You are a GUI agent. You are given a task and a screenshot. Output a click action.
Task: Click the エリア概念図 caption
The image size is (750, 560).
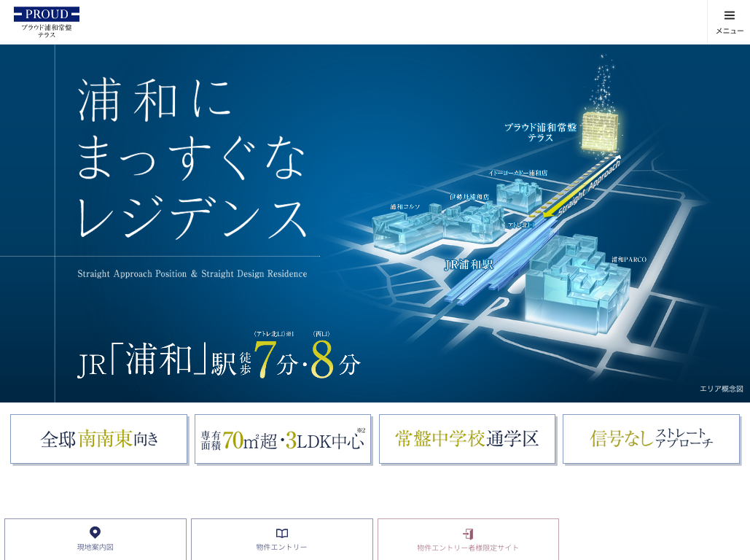click(x=721, y=389)
